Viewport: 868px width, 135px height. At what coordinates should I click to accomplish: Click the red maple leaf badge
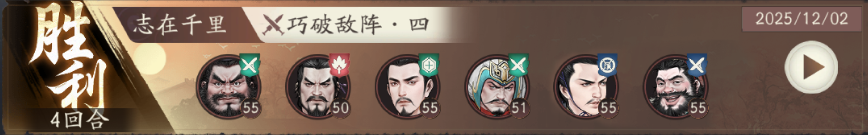pos(339,65)
